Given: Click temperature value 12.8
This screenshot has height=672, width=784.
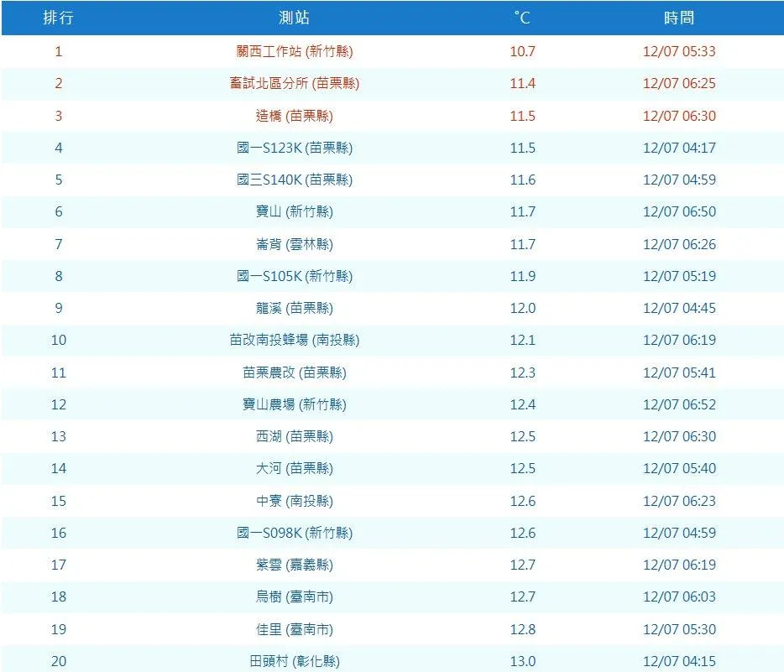Looking at the screenshot, I should (x=522, y=629).
